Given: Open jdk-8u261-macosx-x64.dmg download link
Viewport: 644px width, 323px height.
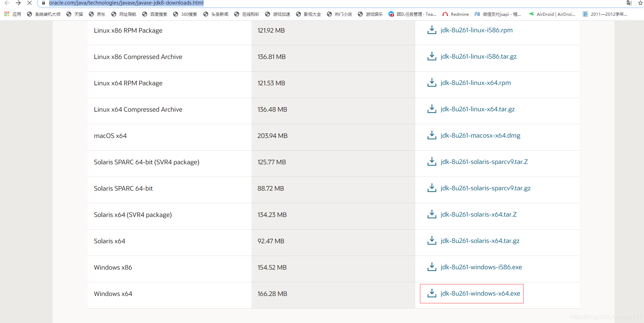Looking at the screenshot, I should click(480, 136).
